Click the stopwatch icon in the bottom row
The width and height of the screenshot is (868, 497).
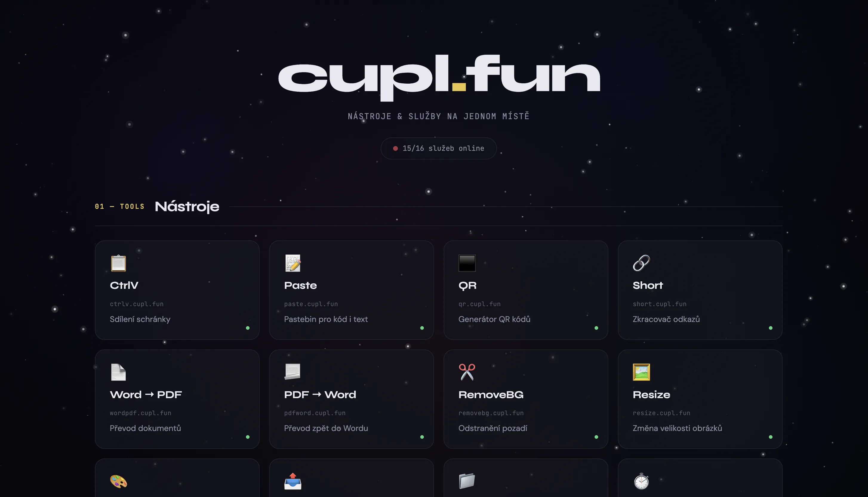pos(641,482)
